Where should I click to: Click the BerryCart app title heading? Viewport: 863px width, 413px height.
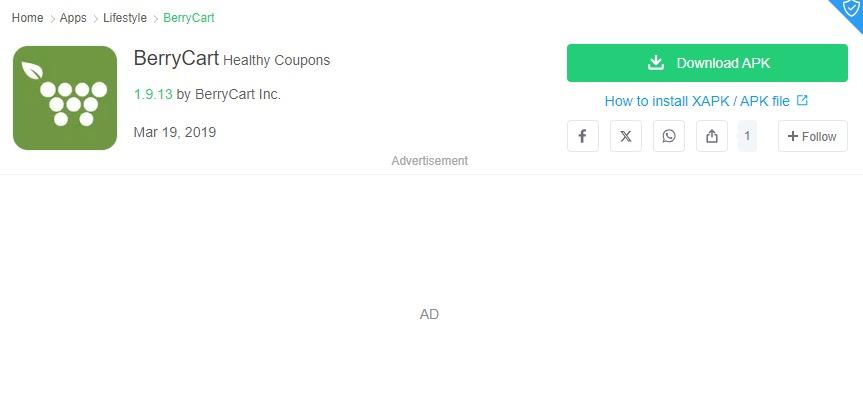click(176, 58)
